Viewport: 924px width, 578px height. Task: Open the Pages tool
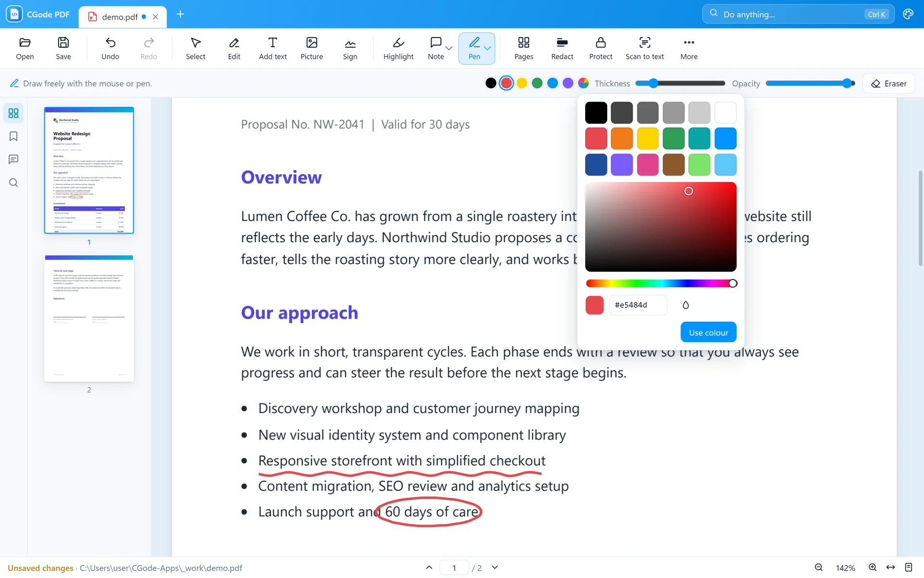click(524, 48)
